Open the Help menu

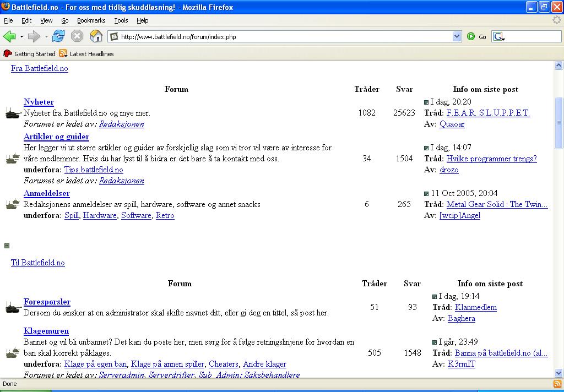[x=143, y=20]
